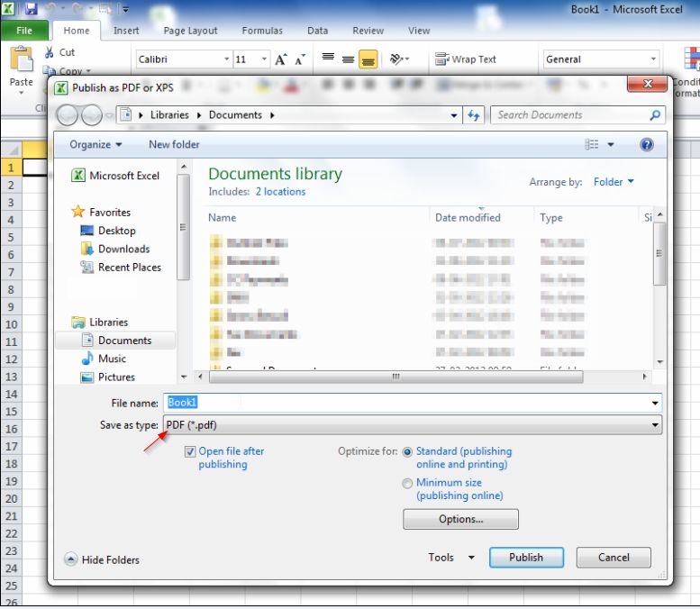
Task: Click the Refresh icon beside address bar
Action: pos(474,115)
